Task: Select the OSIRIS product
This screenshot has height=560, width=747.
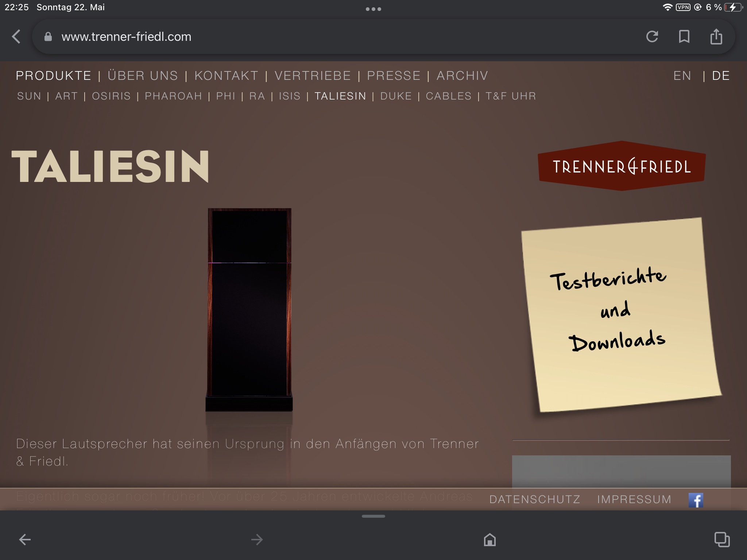Action: pos(111,96)
